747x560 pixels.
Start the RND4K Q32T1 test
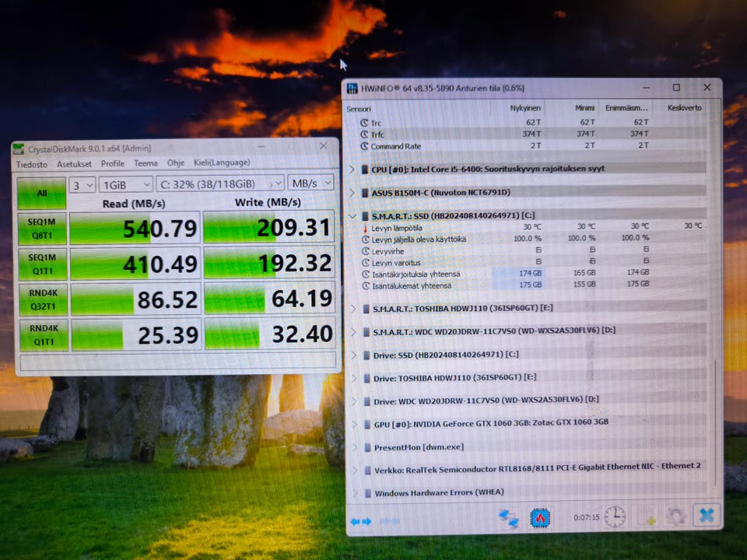pyautogui.click(x=43, y=299)
